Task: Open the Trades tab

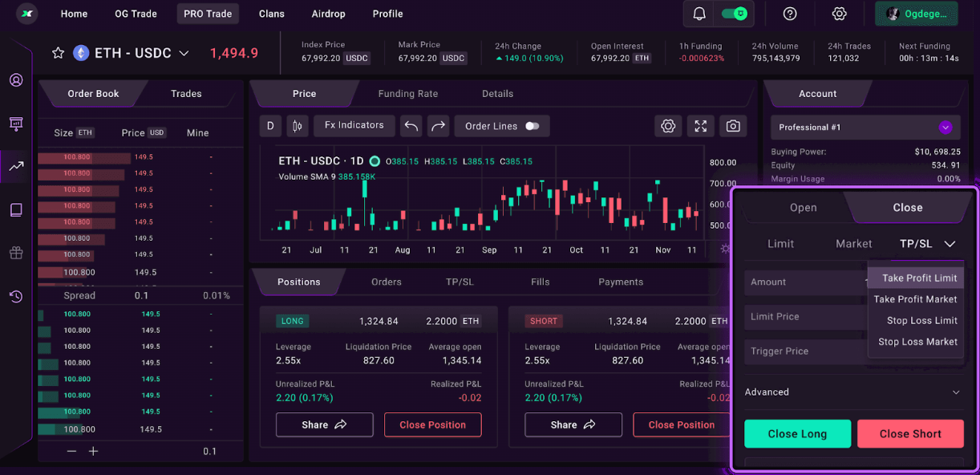Action: pos(186,94)
